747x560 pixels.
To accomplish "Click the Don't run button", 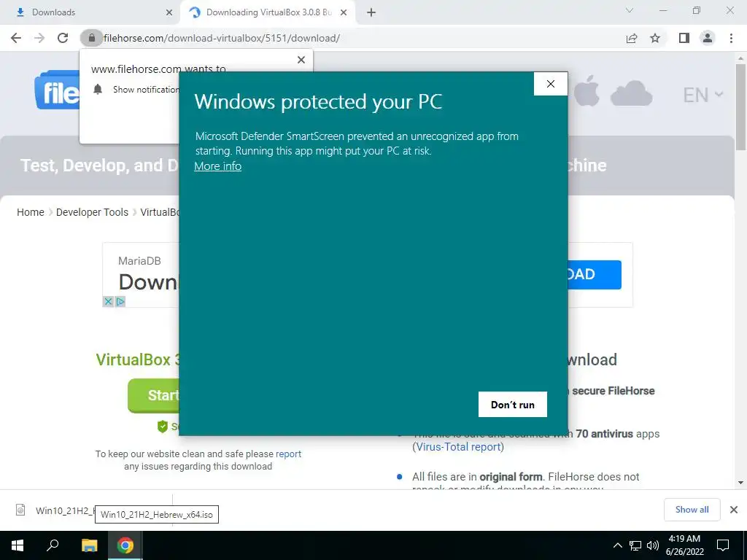I will (x=513, y=404).
